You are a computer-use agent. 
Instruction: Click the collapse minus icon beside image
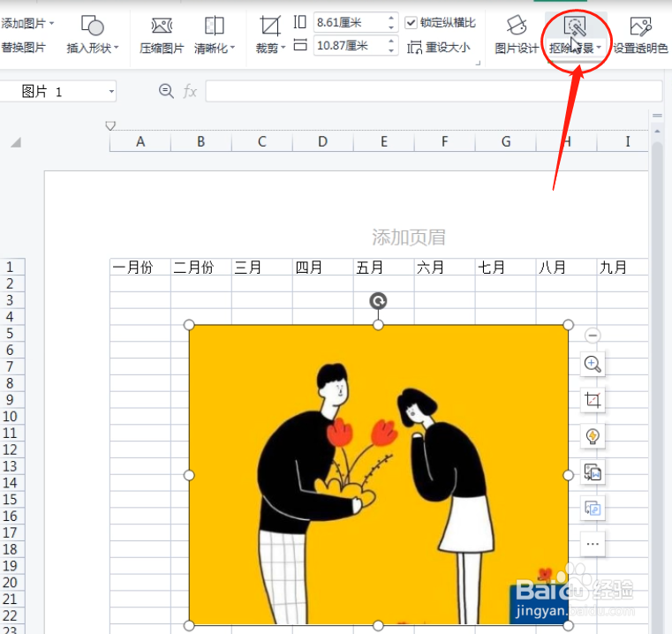point(593,336)
